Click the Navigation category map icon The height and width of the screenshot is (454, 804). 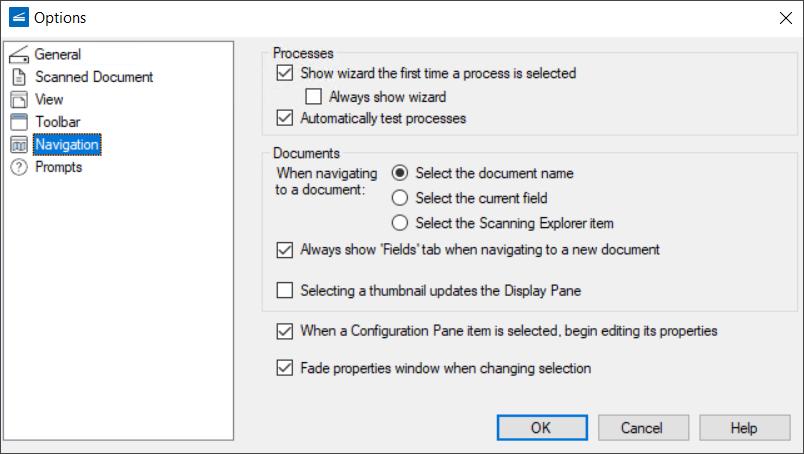point(19,145)
